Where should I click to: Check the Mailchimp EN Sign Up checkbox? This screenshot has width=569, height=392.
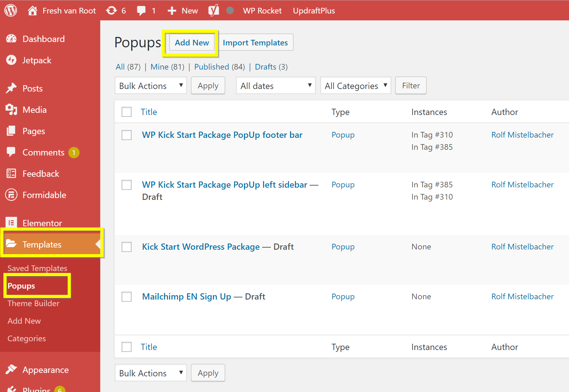[x=127, y=297]
